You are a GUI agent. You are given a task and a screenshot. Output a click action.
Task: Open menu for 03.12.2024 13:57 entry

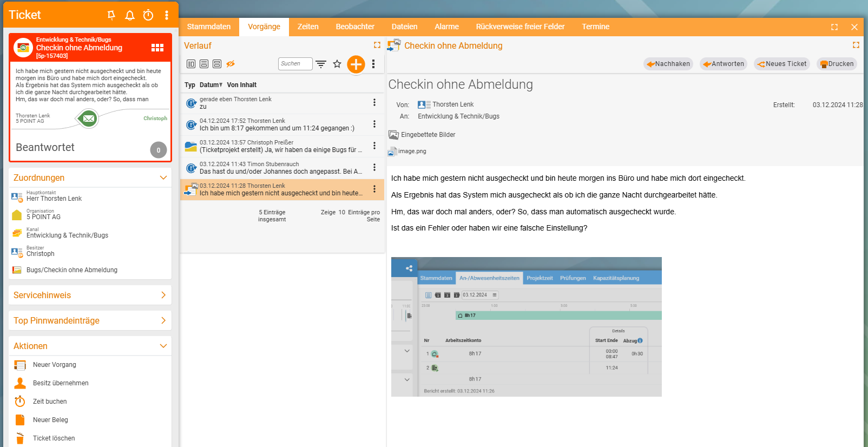[x=374, y=146]
